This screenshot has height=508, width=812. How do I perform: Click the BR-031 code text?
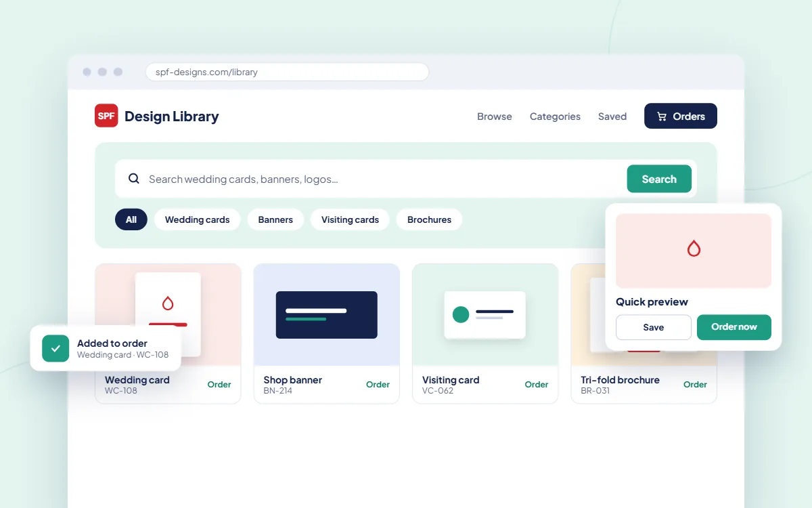tap(595, 391)
